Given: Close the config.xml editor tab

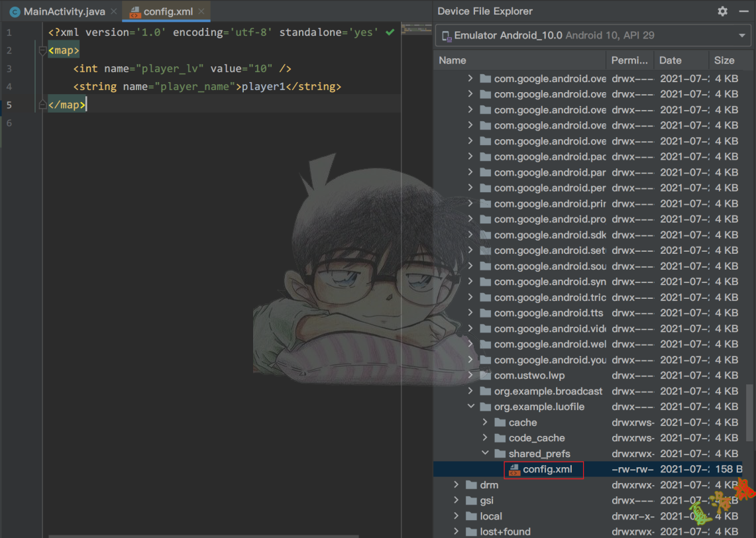Looking at the screenshot, I should coord(201,11).
